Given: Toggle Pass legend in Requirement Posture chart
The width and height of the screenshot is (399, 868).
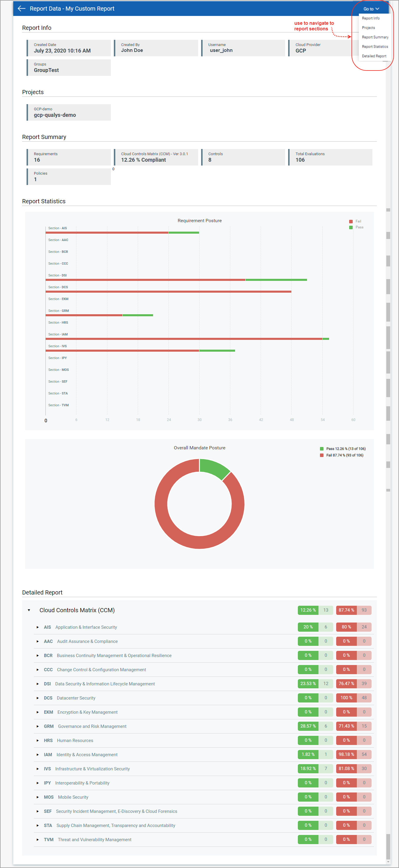Looking at the screenshot, I should [356, 227].
